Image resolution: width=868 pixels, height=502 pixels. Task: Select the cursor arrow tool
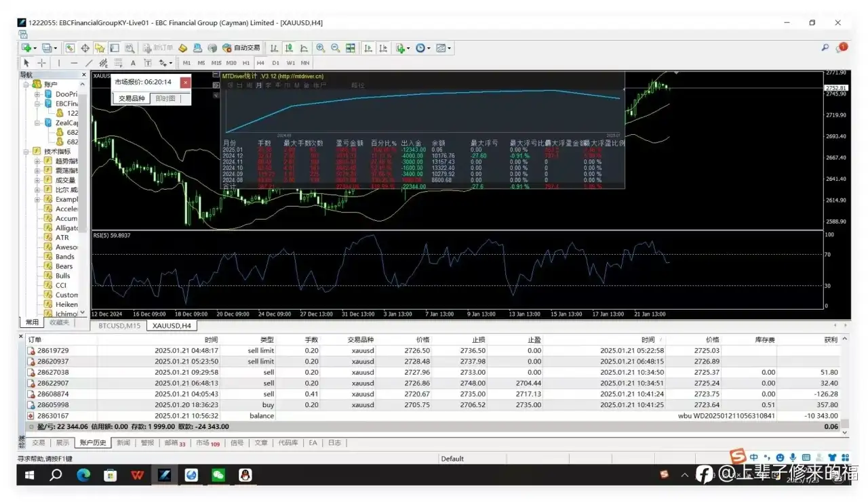[x=26, y=63]
